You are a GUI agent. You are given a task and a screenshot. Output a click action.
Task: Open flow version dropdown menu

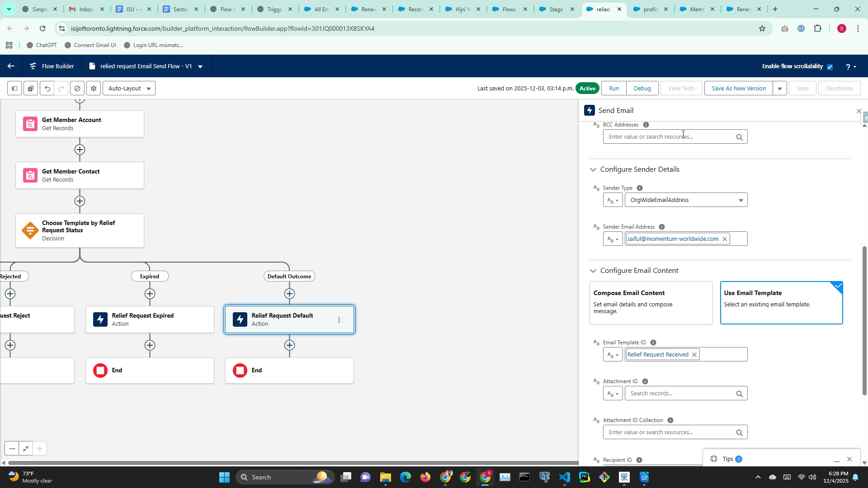pyautogui.click(x=200, y=66)
